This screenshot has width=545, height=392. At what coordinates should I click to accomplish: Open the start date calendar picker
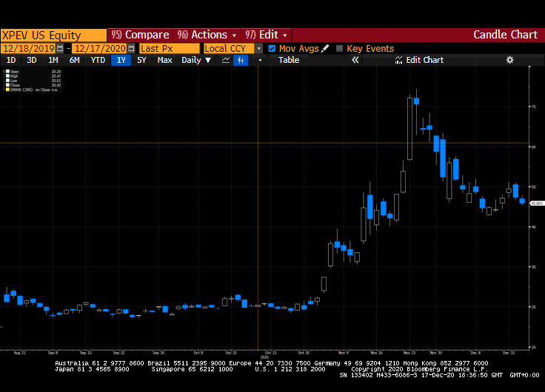pos(60,48)
